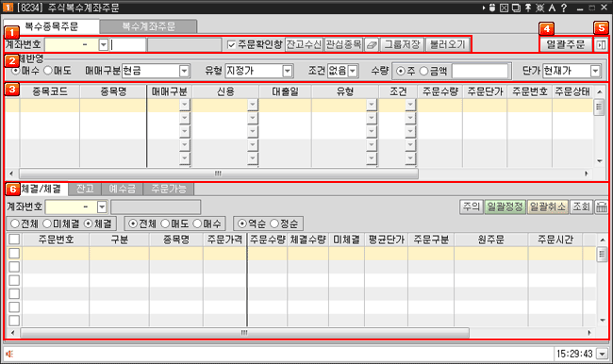
Task: Click the order grid horizontal scrollbar thumb
Action: point(219,174)
